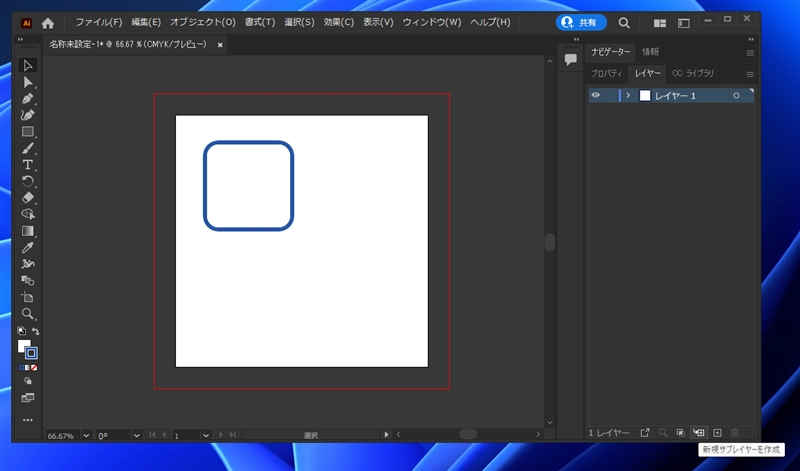Click the Stroke color swatch
This screenshot has width=800, height=471.
pyautogui.click(x=32, y=353)
